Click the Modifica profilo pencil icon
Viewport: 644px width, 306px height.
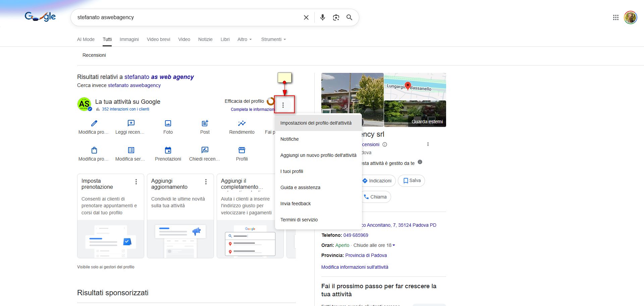pyautogui.click(x=94, y=124)
